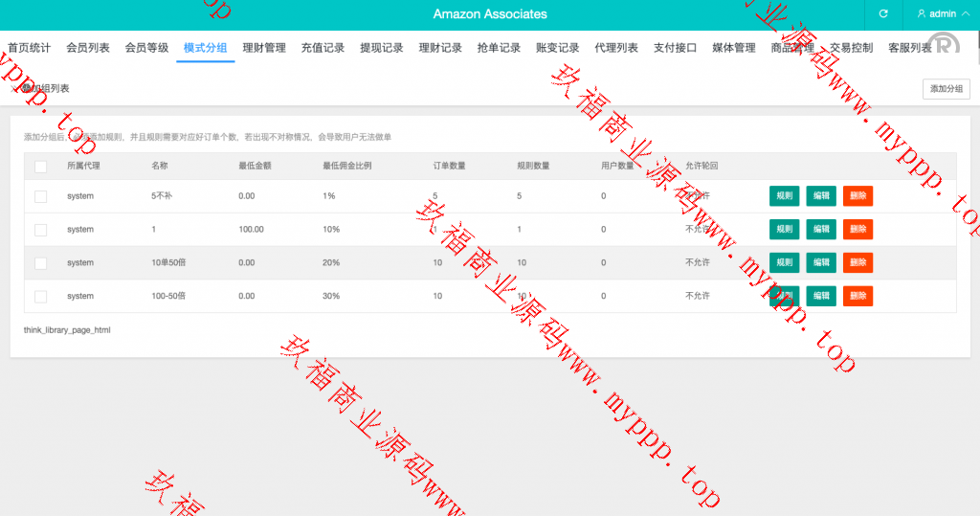Open 规则 for the 100-50倍 group

tap(784, 296)
